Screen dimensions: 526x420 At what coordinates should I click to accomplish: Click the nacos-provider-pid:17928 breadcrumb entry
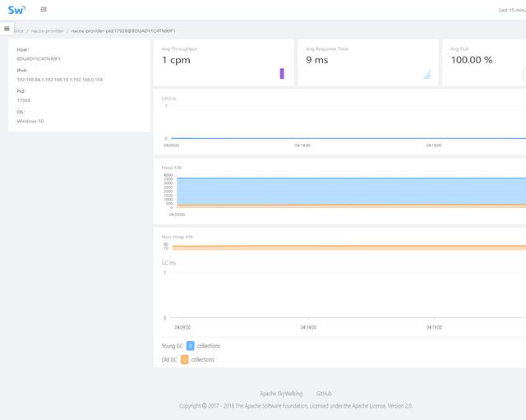123,31
